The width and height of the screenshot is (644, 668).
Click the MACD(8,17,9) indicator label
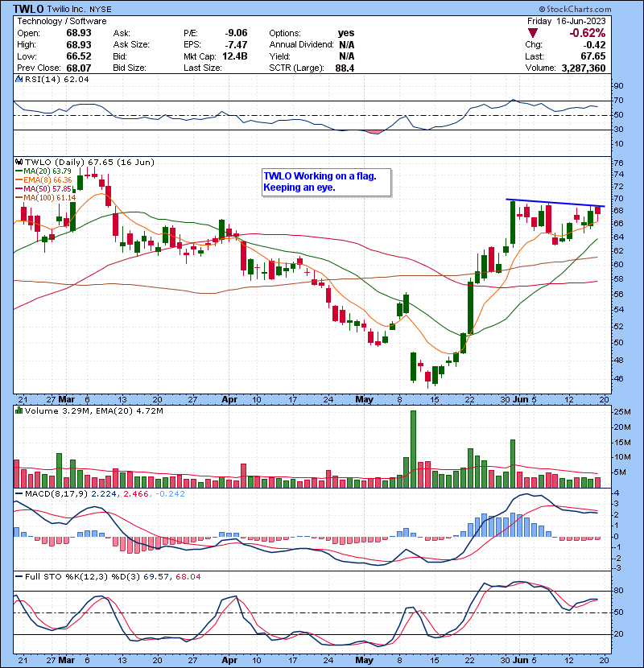(56, 494)
